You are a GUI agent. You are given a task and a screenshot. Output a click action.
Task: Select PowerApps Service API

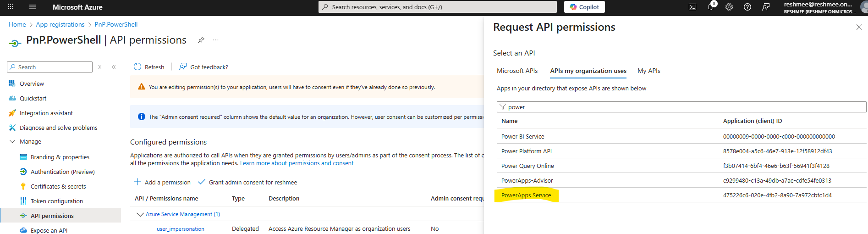tap(526, 195)
